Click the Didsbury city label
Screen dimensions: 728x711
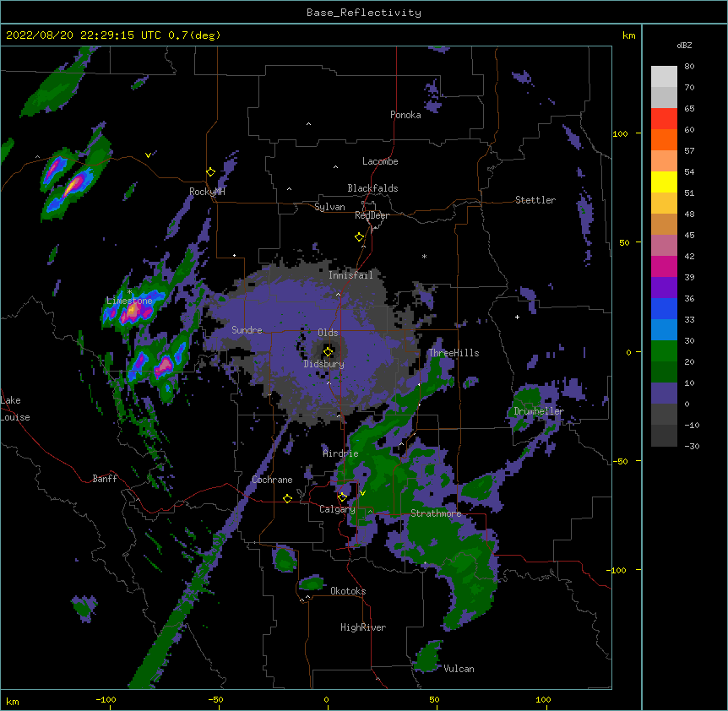click(x=324, y=364)
